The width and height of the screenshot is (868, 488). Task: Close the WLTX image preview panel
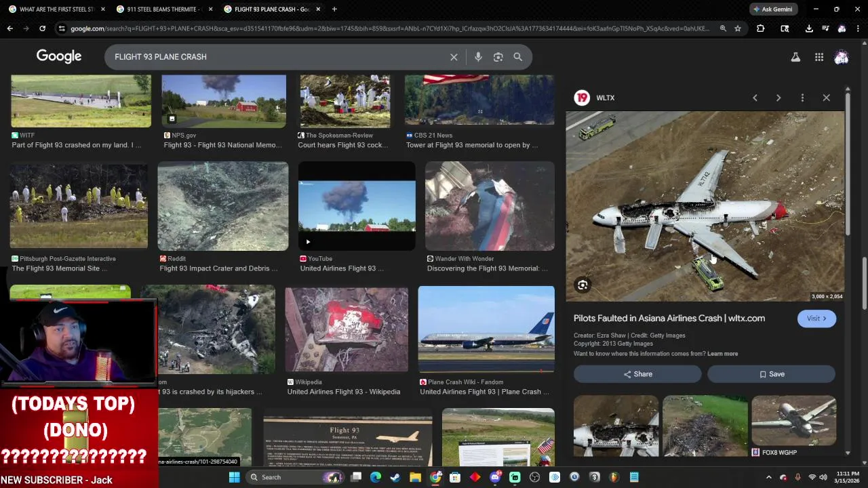click(826, 98)
